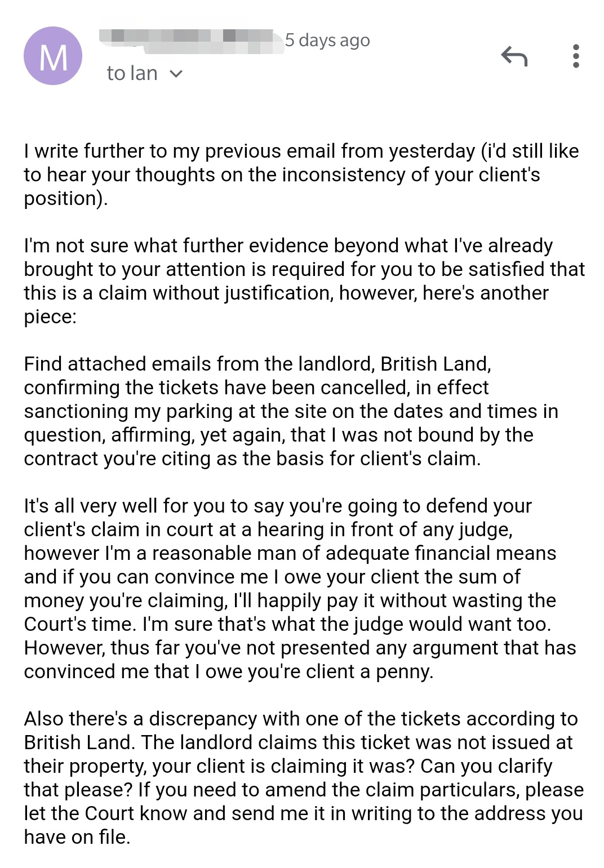Reply to this email using the arrow icon
This screenshot has width=604, height=868.
pos(514,56)
